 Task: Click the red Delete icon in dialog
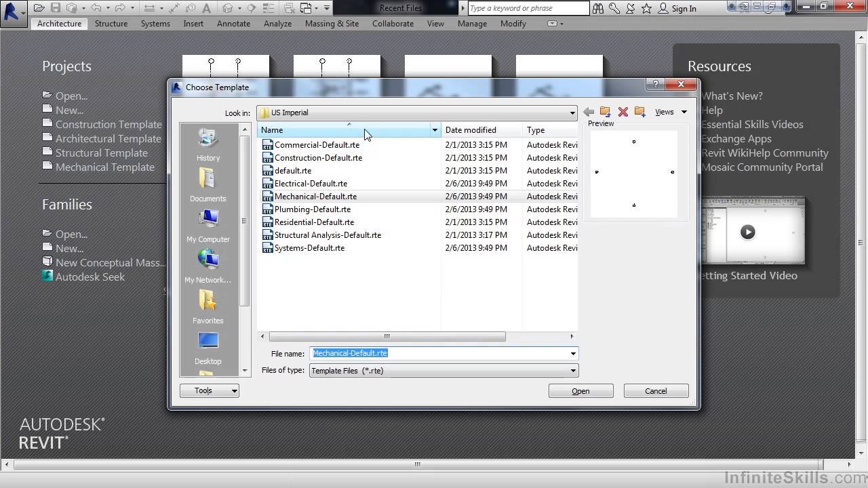coord(623,112)
